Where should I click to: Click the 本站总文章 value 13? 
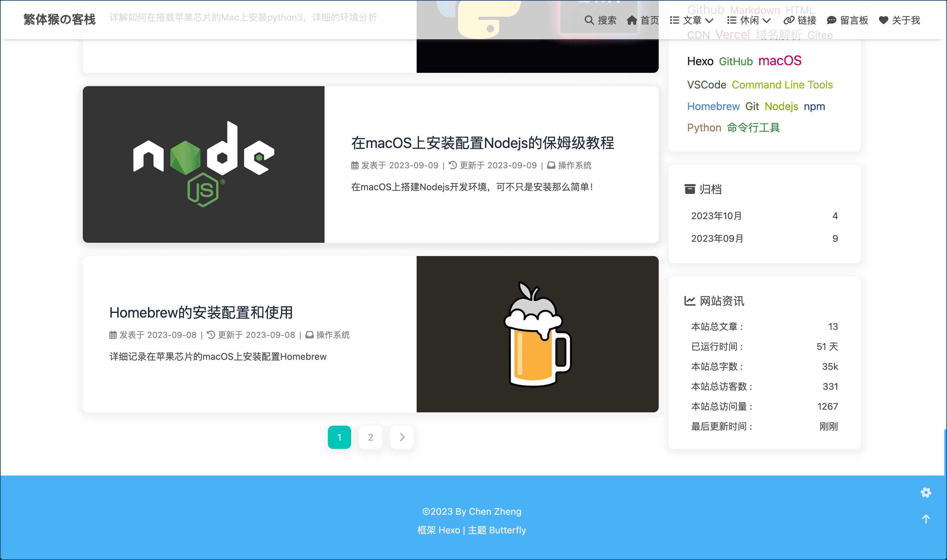pyautogui.click(x=833, y=327)
